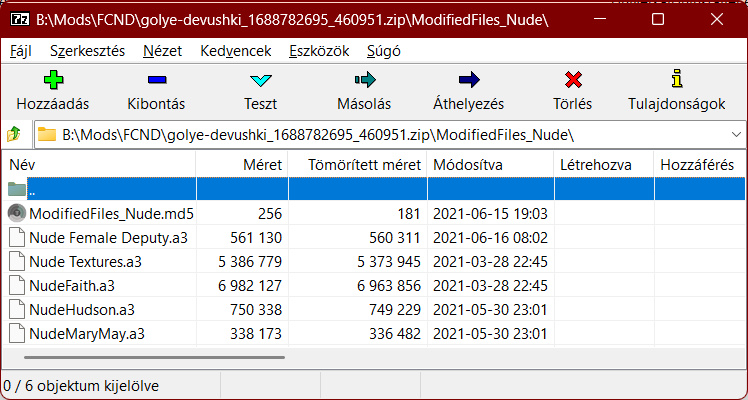Click the up-folder icon beside the path

(x=15, y=134)
